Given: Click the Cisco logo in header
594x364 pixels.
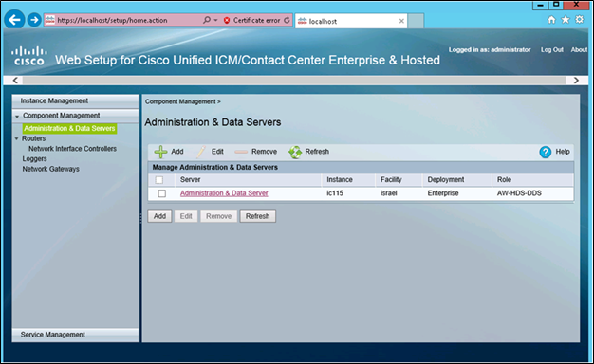Looking at the screenshot, I should click(29, 56).
